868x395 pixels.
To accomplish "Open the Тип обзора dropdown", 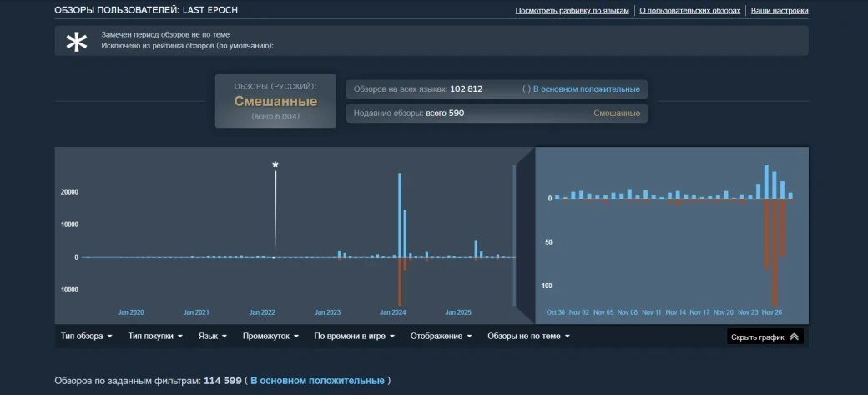I will (x=86, y=337).
